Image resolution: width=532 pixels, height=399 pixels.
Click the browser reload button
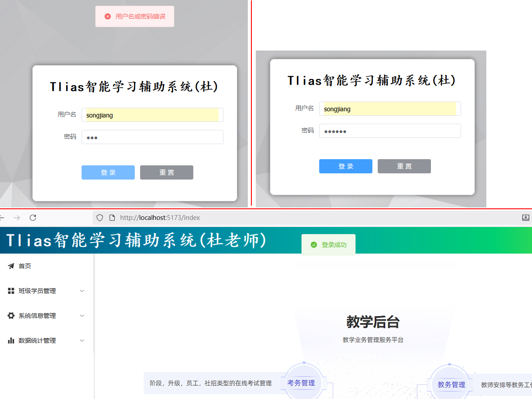pyautogui.click(x=33, y=218)
